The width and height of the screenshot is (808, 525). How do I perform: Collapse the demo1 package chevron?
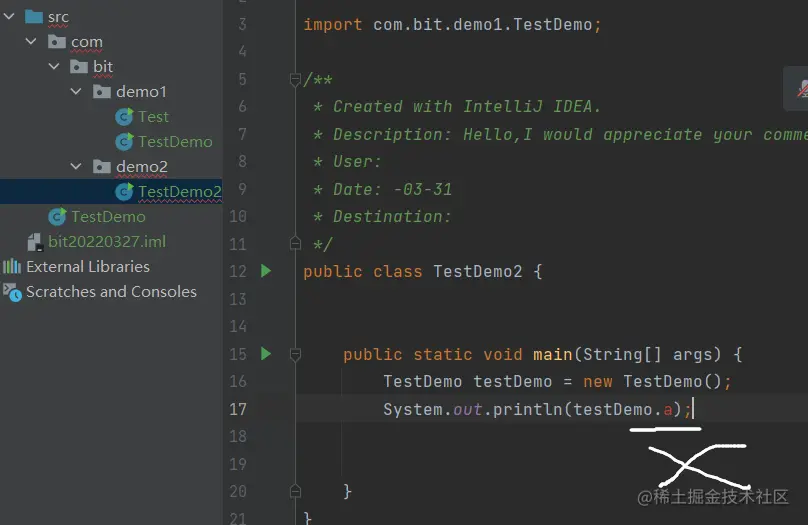(76, 91)
